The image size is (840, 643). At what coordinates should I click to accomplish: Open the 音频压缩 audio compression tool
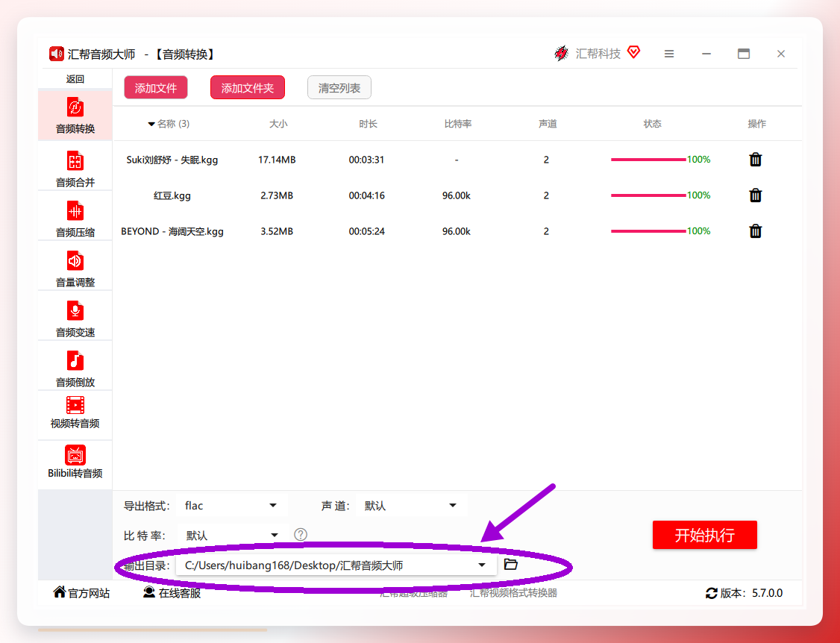point(75,219)
